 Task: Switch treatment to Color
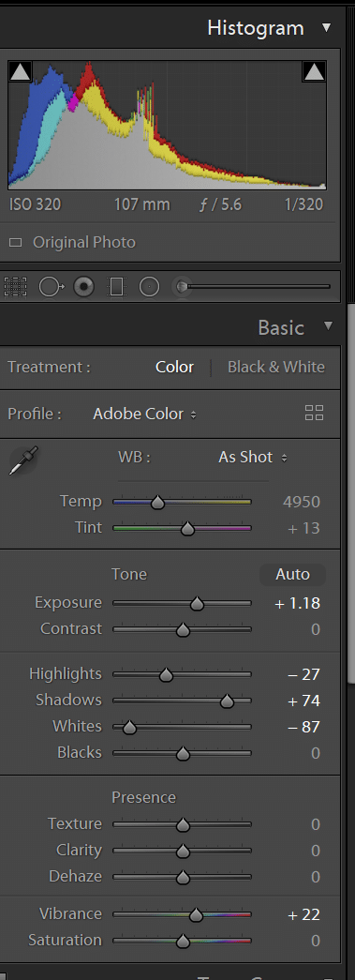coord(175,367)
